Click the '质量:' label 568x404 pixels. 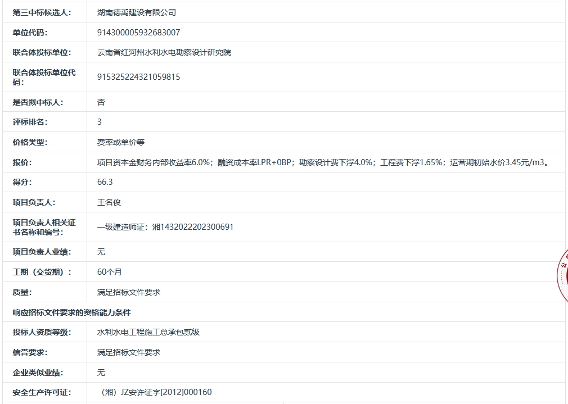22,292
